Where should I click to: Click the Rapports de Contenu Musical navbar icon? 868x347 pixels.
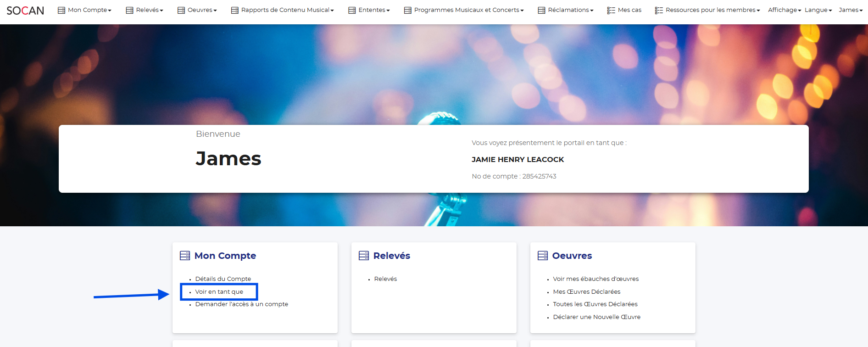[x=235, y=10]
